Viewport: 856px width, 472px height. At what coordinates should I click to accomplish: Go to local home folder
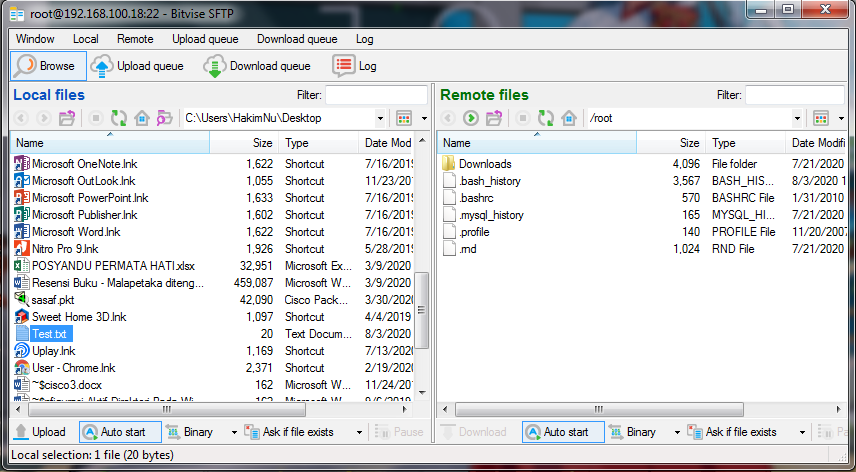[142, 118]
